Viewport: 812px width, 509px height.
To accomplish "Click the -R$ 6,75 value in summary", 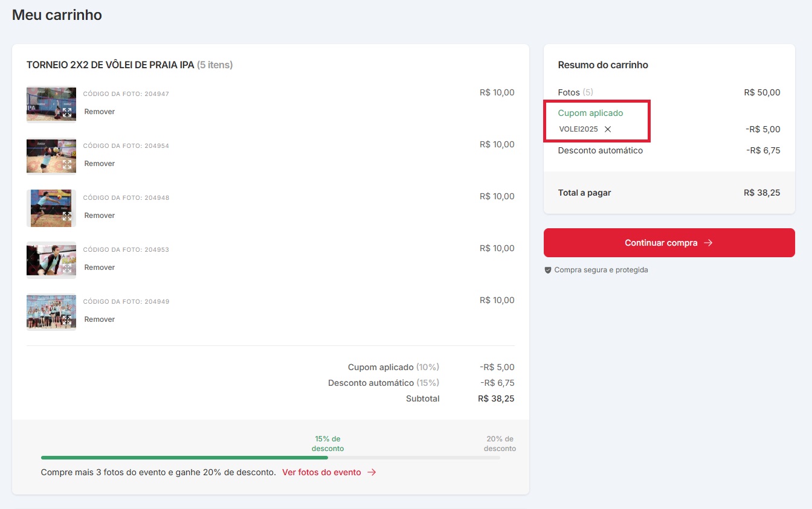I will pyautogui.click(x=763, y=150).
